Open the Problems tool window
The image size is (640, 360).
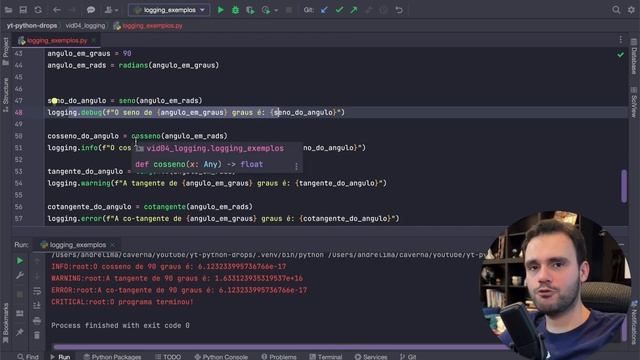coord(279,356)
